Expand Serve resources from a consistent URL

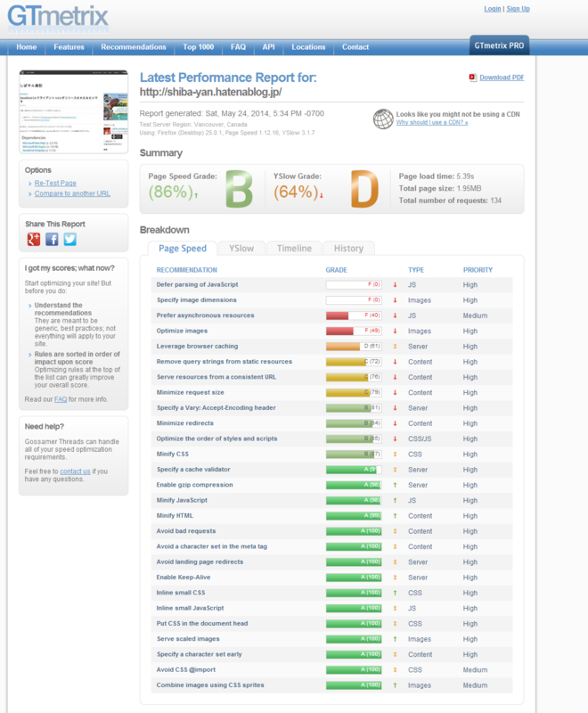(x=216, y=377)
